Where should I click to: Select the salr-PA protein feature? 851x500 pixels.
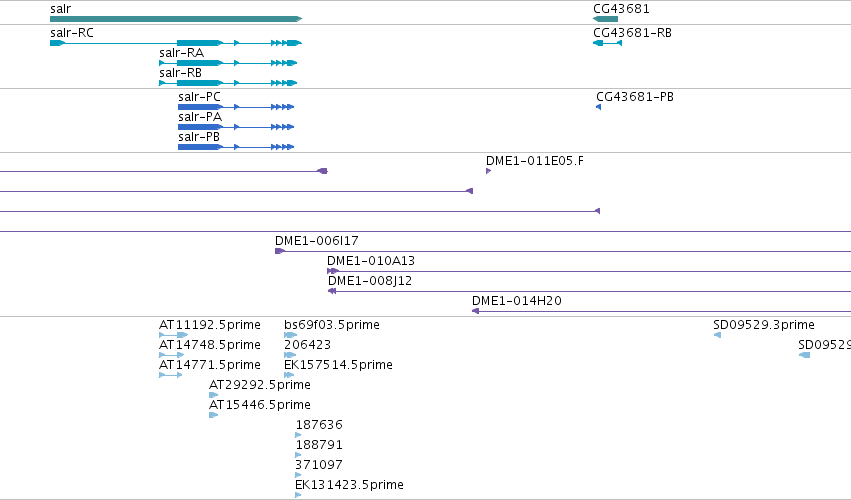(x=236, y=127)
